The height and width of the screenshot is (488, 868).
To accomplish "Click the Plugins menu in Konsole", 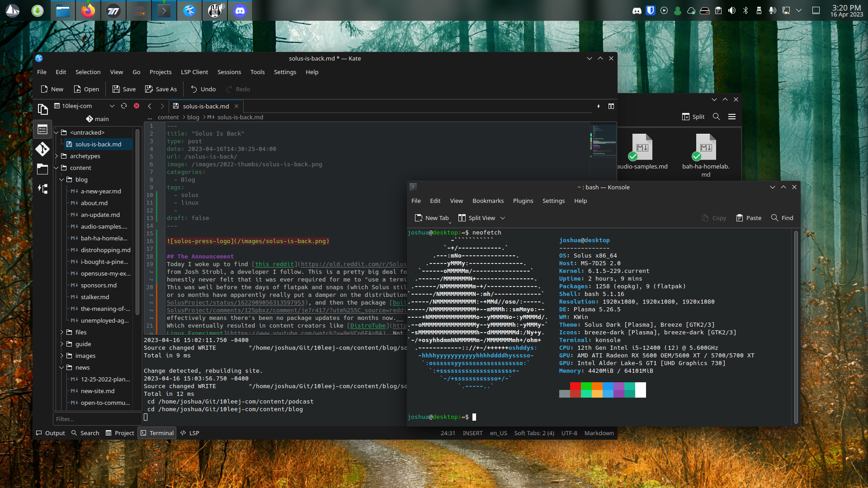I will (522, 201).
